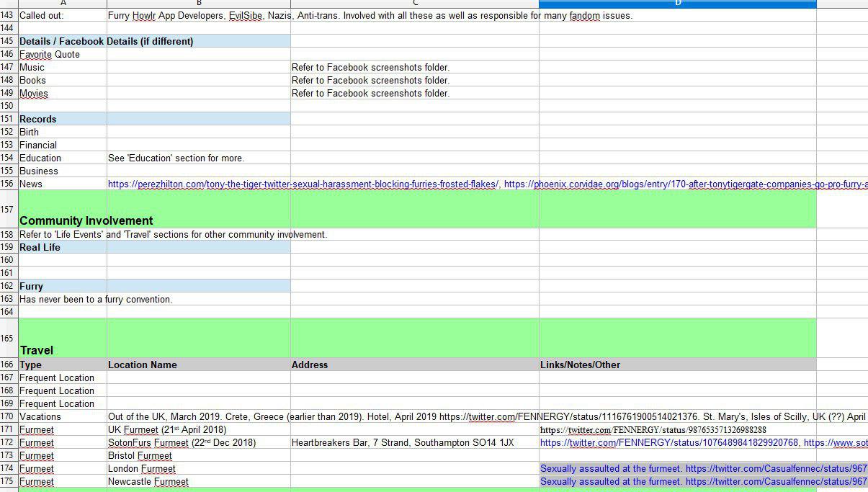The height and width of the screenshot is (492, 868).
Task: Select the 'Financial' cell
Action: [63, 145]
